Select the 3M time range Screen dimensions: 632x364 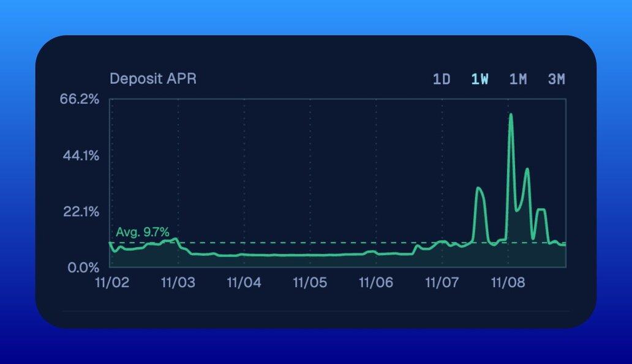point(556,79)
